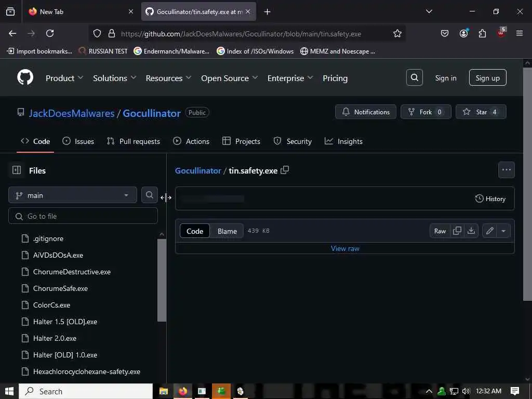Open the Firefox hamburger application menu

click(520, 33)
